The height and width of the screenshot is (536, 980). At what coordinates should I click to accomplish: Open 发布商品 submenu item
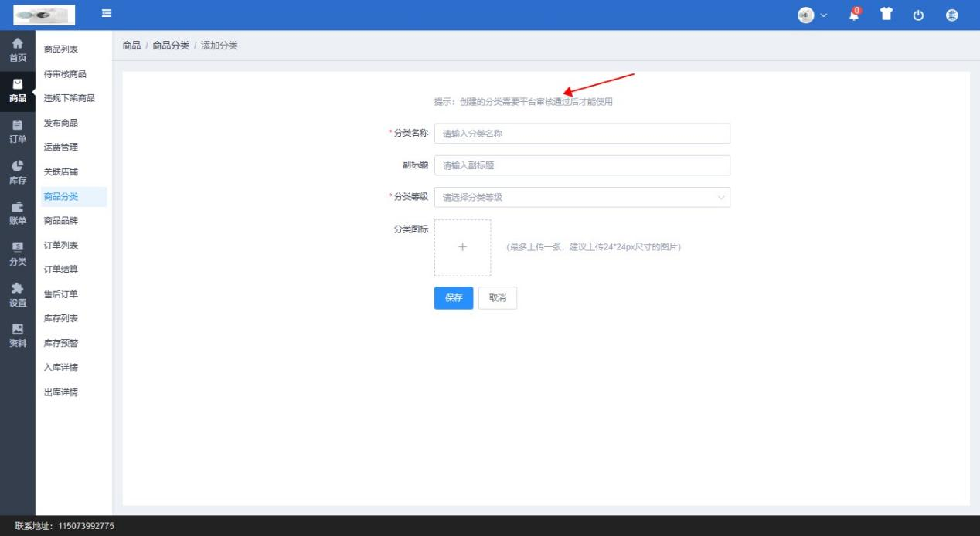click(61, 124)
